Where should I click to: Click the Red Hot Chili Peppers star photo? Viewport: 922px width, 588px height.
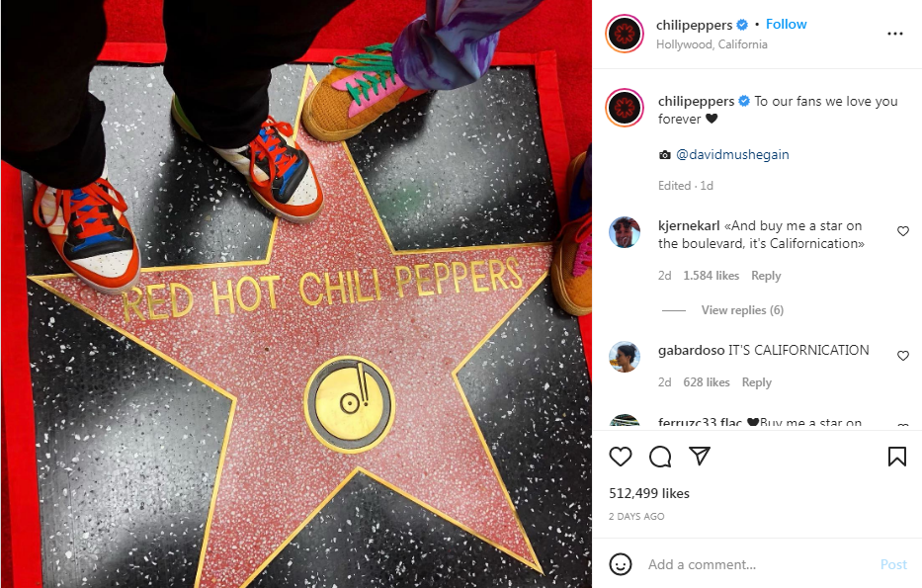296,294
